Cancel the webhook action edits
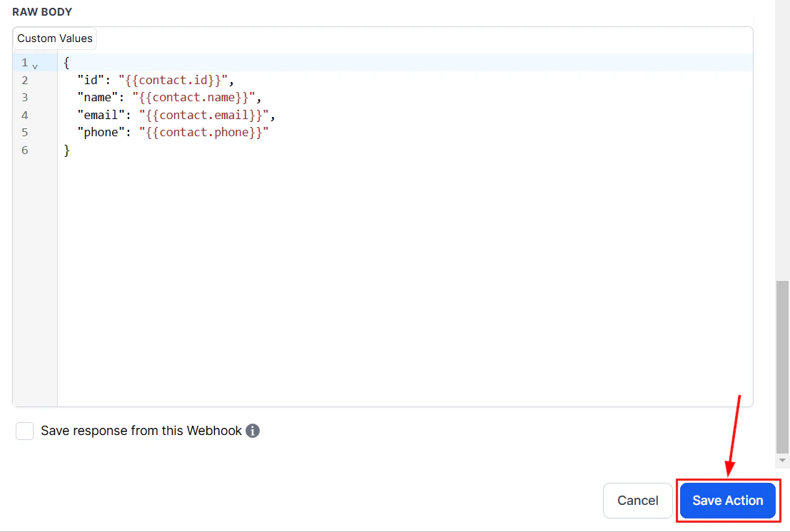 pyautogui.click(x=637, y=501)
